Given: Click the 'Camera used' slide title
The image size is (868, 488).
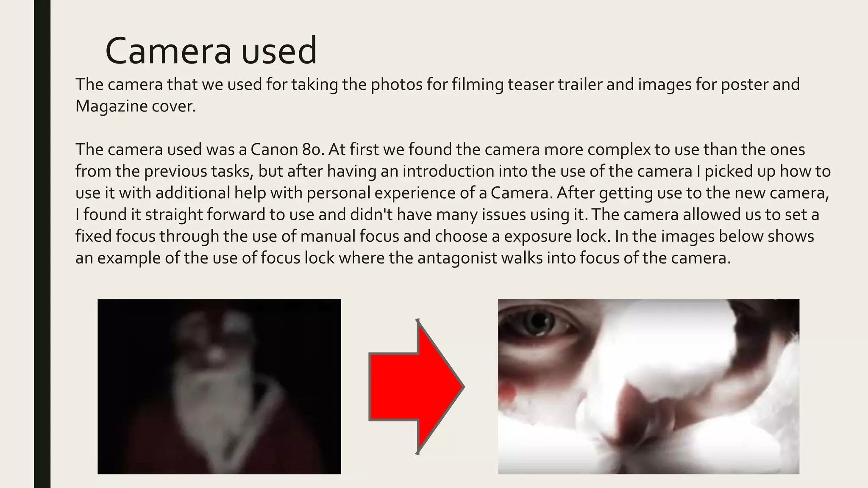Looking at the screenshot, I should 211,50.
